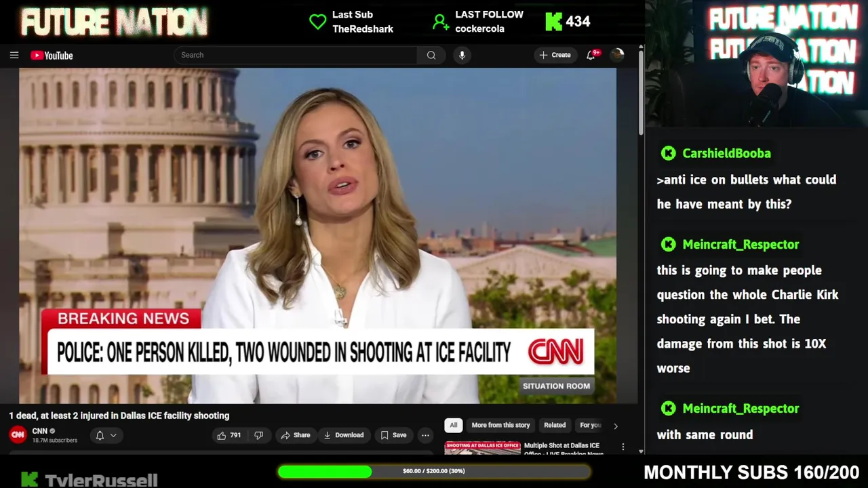The image size is (868, 488).
Task: Open Multiple Shot at Dallas ICE thumbnail
Action: (x=482, y=449)
